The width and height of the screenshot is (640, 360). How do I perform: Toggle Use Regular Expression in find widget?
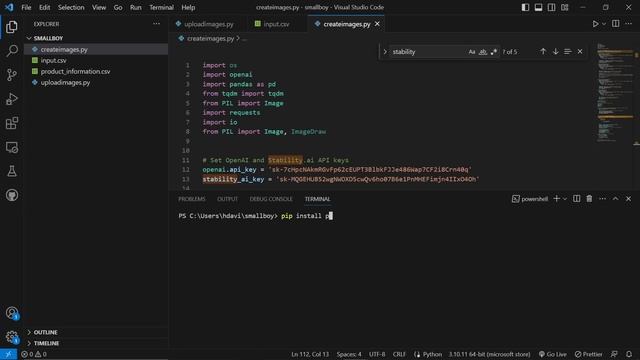[x=493, y=52]
